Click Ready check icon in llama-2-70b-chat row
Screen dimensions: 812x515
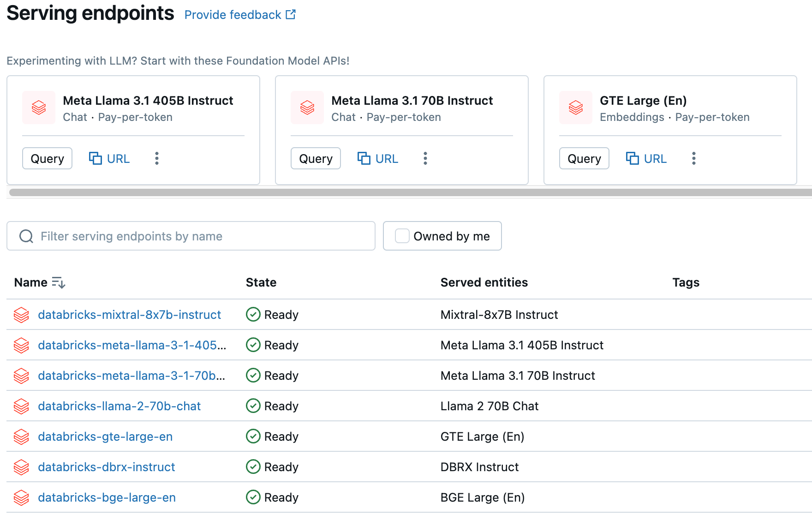253,406
